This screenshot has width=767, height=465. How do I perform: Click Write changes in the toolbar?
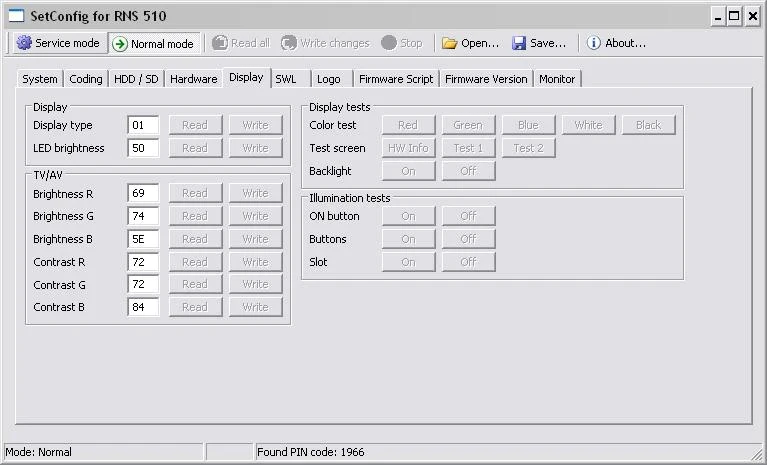pos(326,43)
